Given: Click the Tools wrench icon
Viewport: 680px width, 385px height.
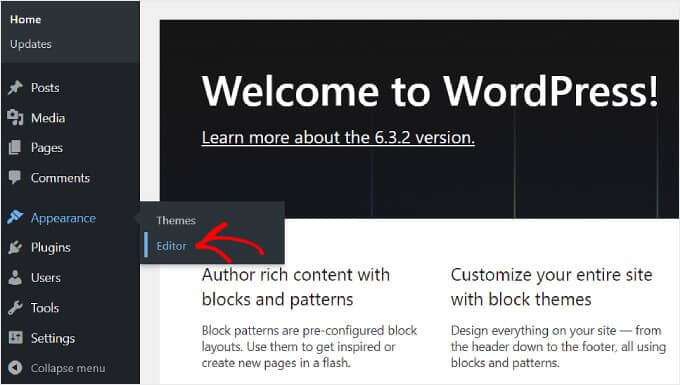Looking at the screenshot, I should [x=15, y=308].
